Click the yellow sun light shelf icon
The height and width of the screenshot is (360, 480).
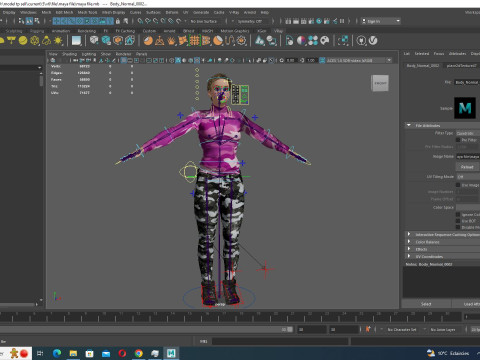click(58, 41)
